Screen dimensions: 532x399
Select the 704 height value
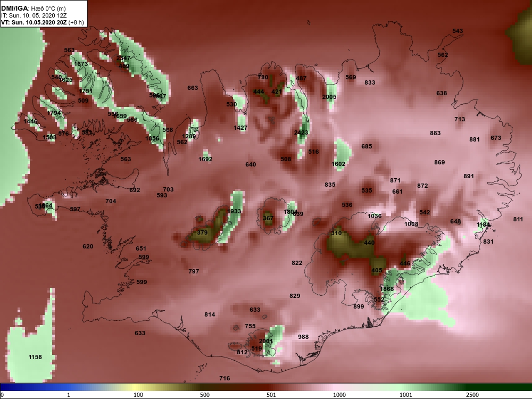pyautogui.click(x=111, y=201)
